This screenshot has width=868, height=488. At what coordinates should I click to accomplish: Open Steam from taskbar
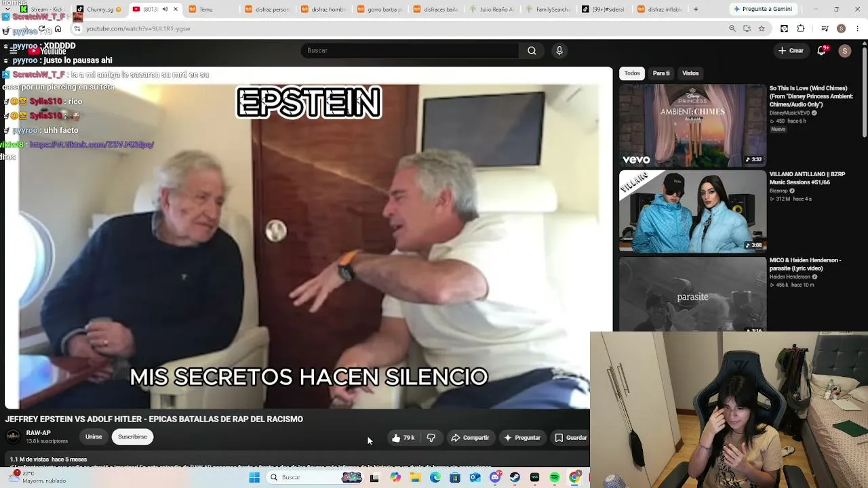pyautogui.click(x=515, y=478)
